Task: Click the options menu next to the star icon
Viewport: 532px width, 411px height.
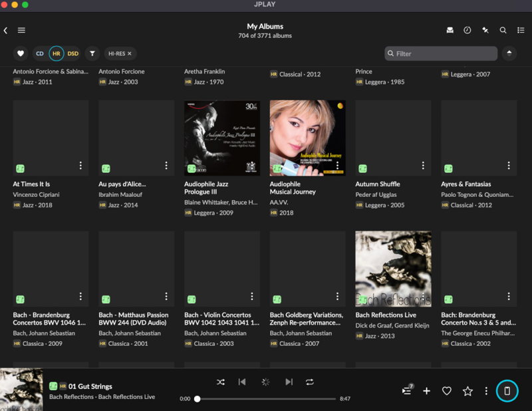Action: (x=486, y=391)
